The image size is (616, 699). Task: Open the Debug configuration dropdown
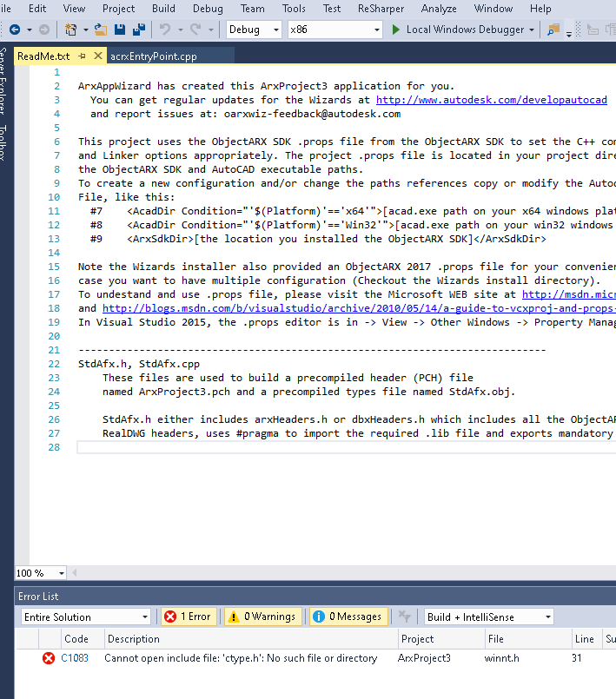pos(254,30)
